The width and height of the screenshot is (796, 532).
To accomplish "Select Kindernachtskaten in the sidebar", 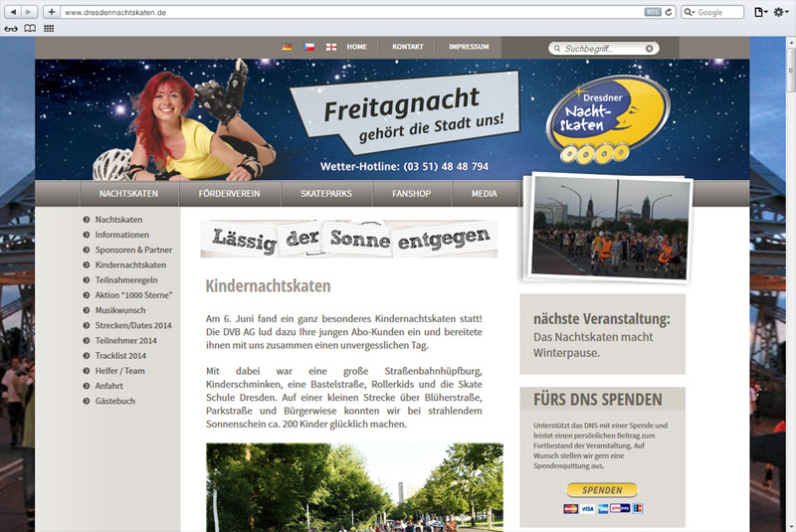I will (x=130, y=266).
